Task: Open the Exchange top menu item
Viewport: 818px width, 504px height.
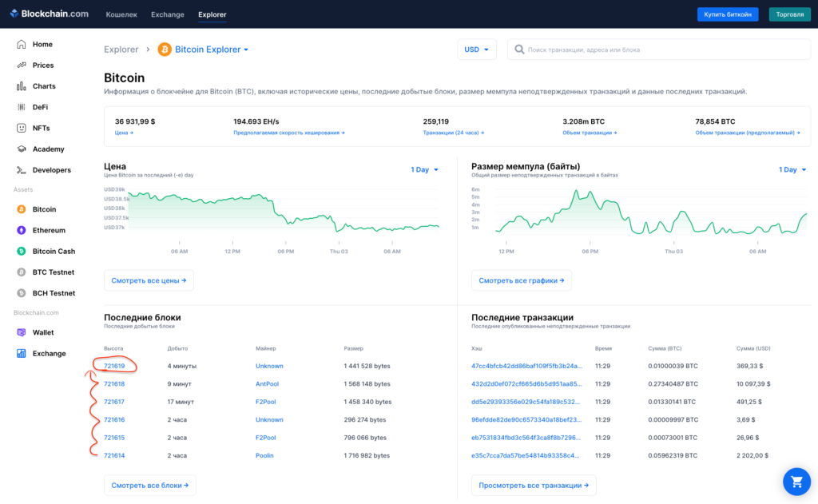Action: click(168, 14)
